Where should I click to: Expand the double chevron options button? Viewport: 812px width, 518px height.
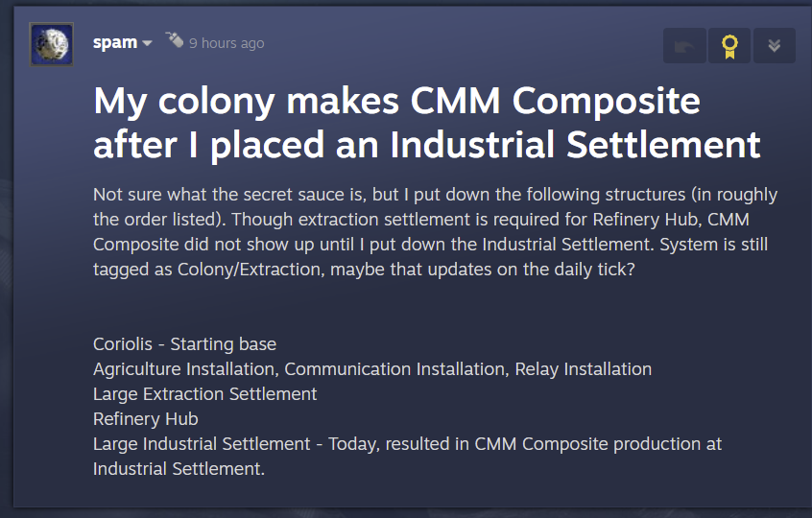tap(775, 46)
